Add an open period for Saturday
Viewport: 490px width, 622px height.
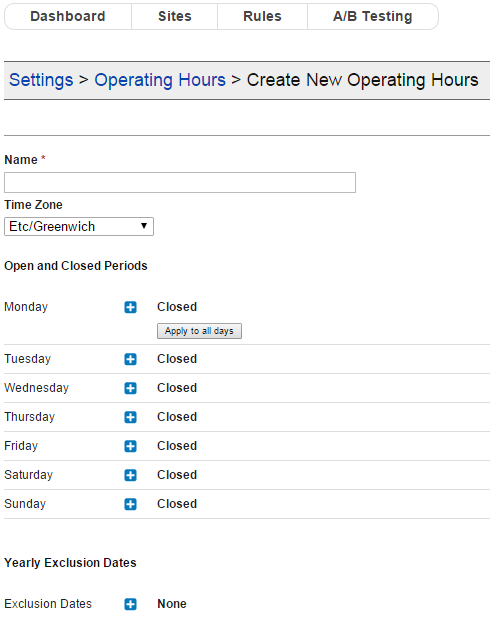[x=130, y=475]
